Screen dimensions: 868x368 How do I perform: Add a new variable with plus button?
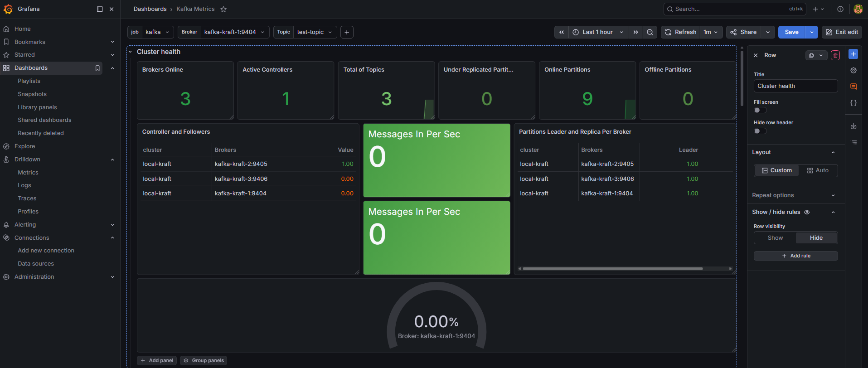coord(347,32)
